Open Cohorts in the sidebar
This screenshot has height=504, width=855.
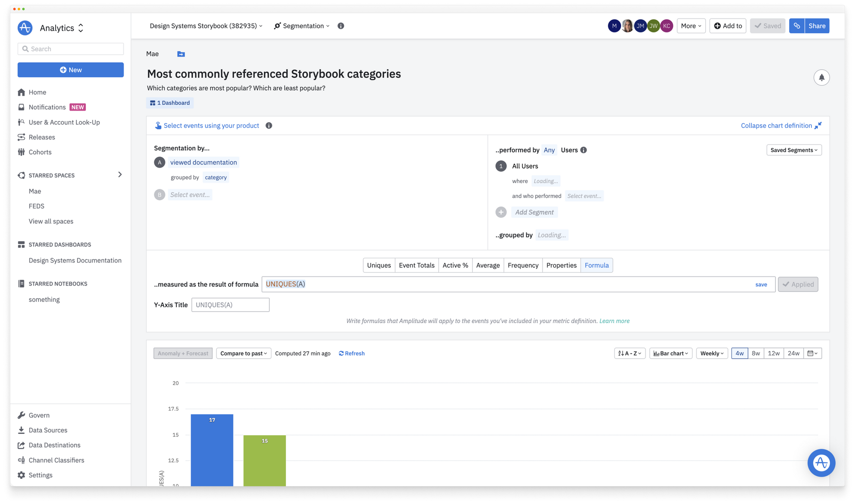coord(40,152)
